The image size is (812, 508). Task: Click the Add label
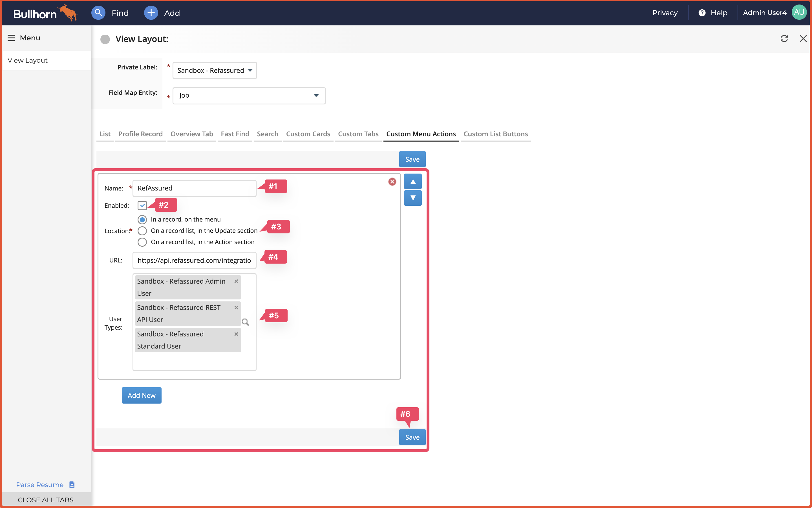[172, 13]
